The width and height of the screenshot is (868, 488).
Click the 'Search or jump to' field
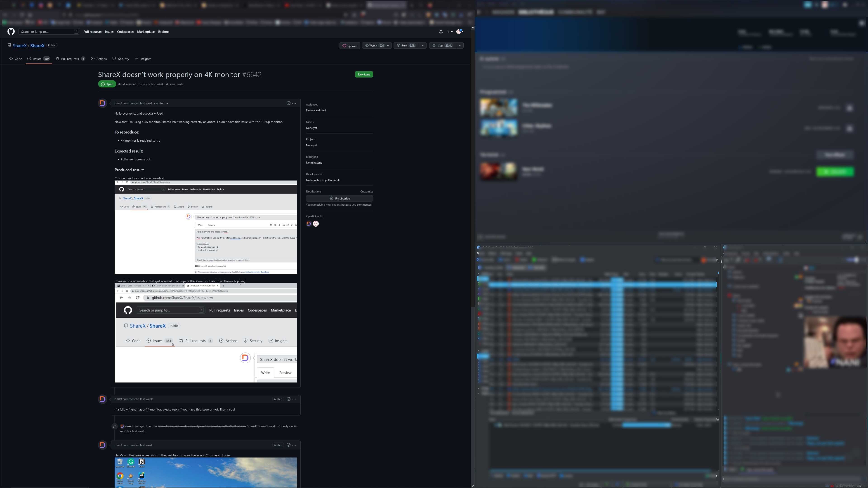47,31
